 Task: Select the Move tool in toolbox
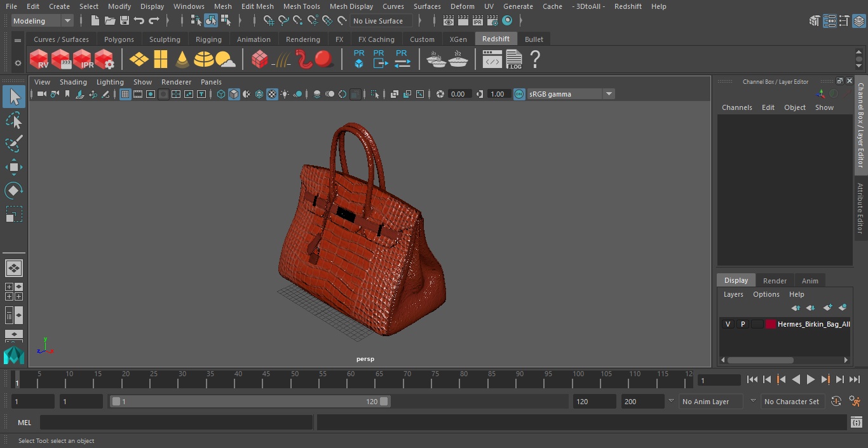coord(13,168)
